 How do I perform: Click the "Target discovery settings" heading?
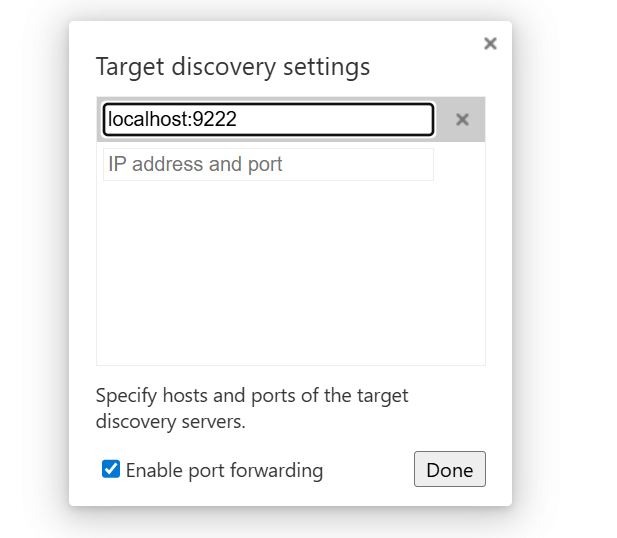point(232,67)
